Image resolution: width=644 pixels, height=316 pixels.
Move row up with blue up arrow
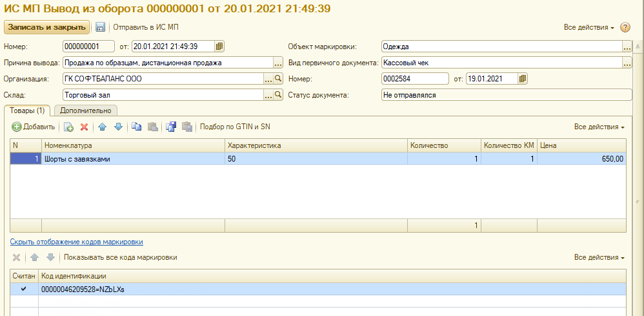pyautogui.click(x=103, y=127)
